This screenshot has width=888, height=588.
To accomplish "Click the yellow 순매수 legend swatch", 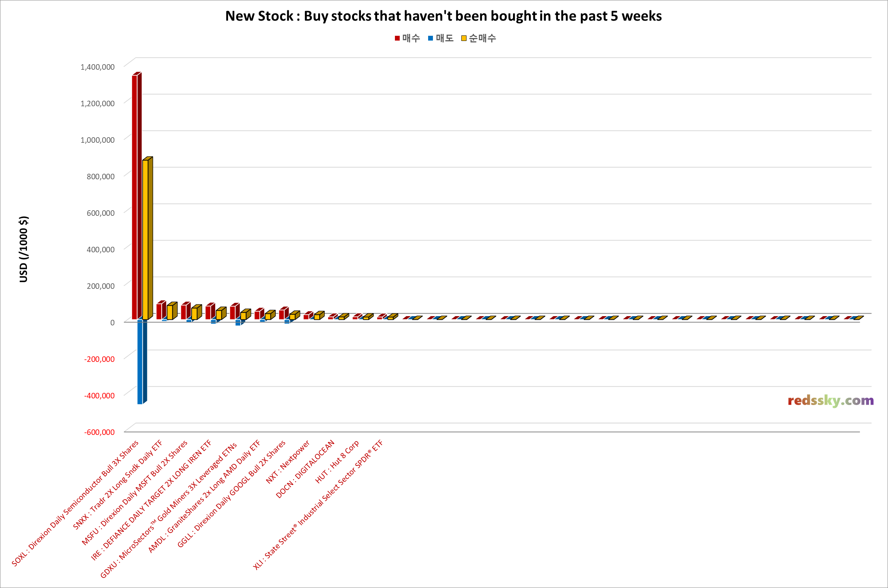I will point(464,38).
